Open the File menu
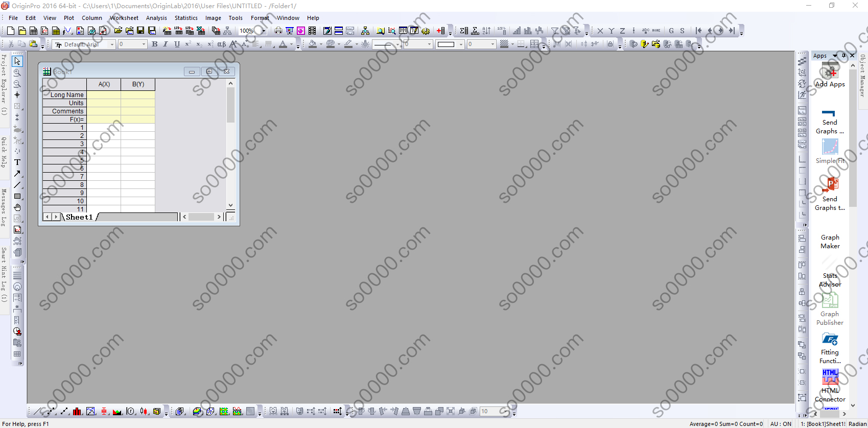The width and height of the screenshot is (868, 428). pyautogui.click(x=13, y=18)
